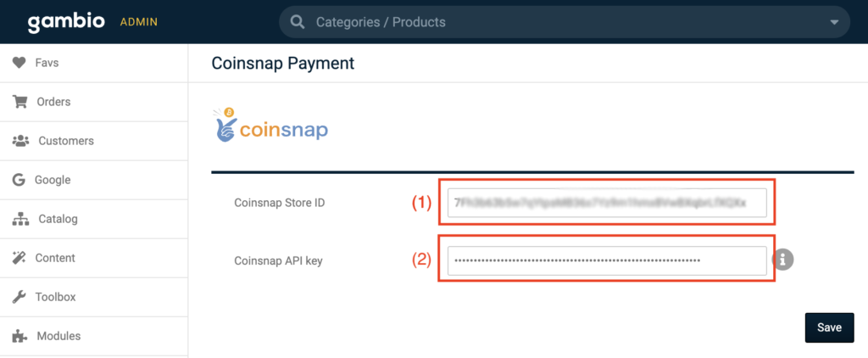Click the coinsnap logo image
Viewport: 868px width, 358px height.
[x=271, y=126]
